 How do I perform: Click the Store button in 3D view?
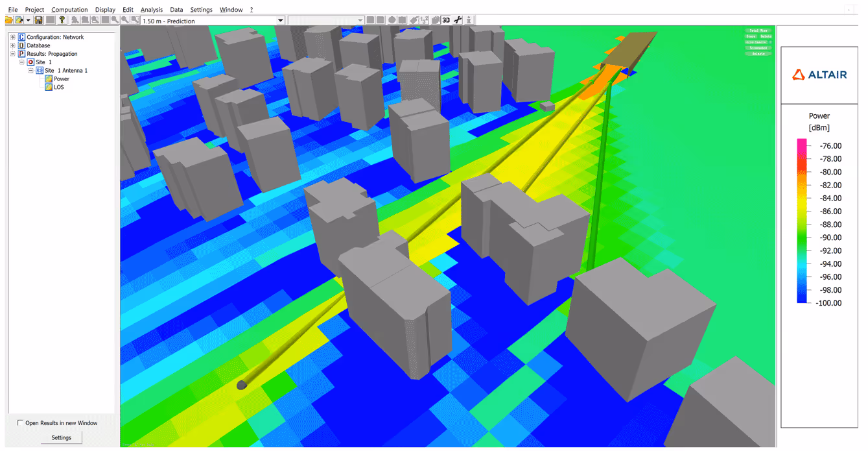pos(751,36)
